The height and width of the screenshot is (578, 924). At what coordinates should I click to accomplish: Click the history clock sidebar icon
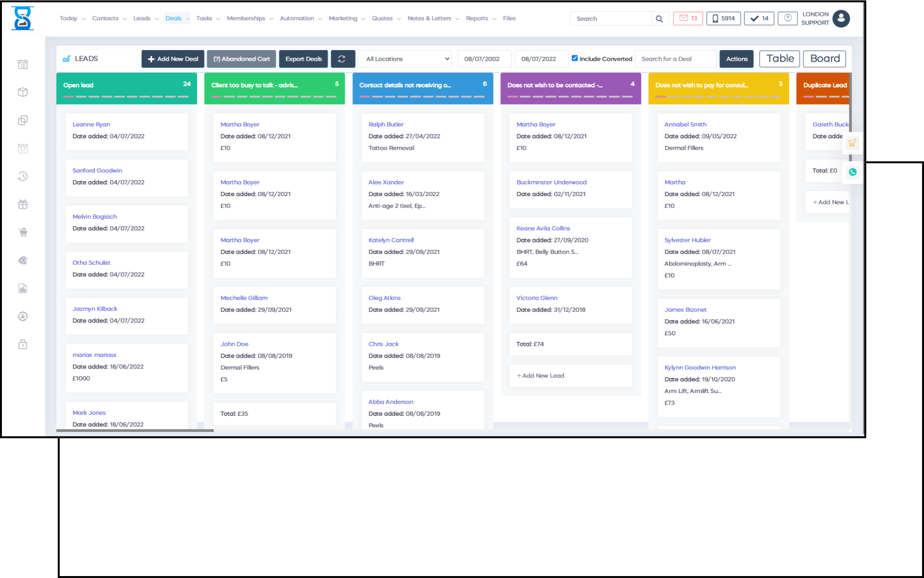(23, 176)
